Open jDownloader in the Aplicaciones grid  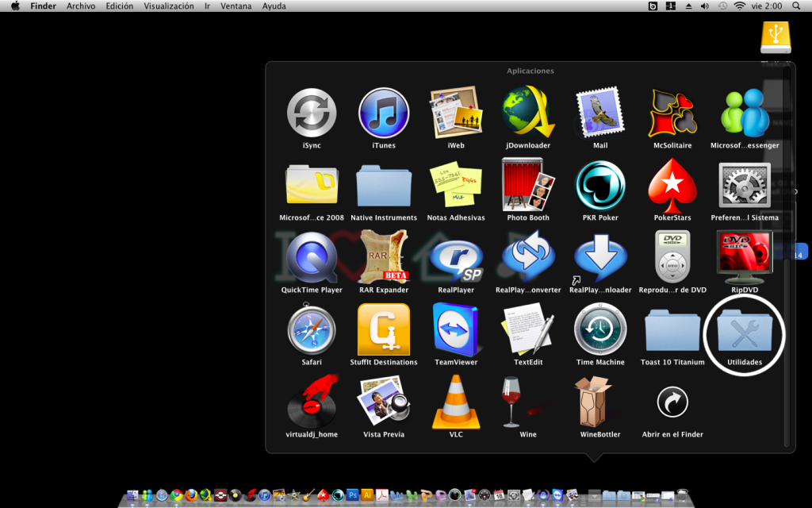[527, 113]
